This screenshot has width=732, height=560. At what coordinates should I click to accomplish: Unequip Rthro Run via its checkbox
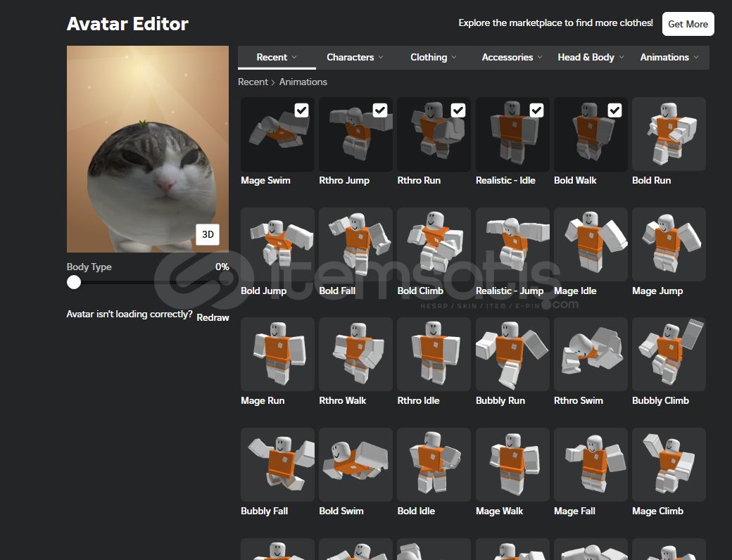(458, 110)
